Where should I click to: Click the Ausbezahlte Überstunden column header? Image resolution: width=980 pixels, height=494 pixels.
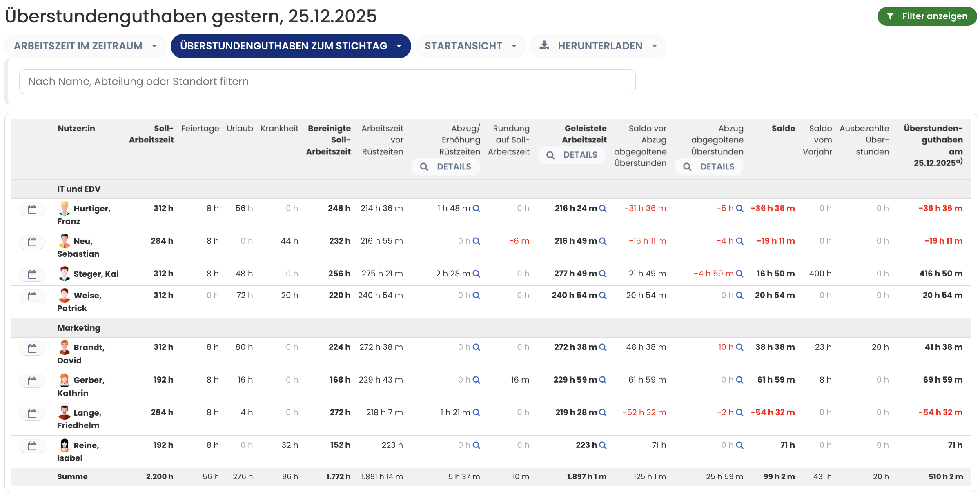864,140
